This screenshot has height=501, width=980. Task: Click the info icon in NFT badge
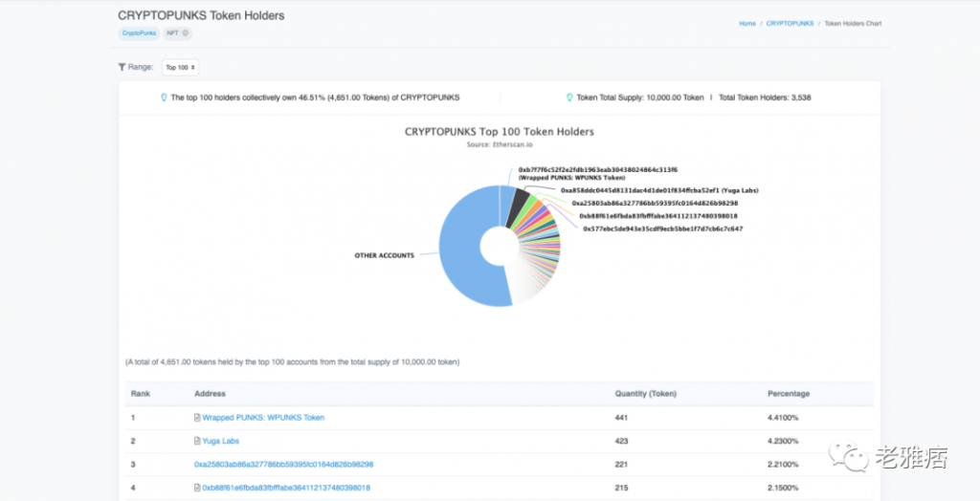[x=185, y=33]
